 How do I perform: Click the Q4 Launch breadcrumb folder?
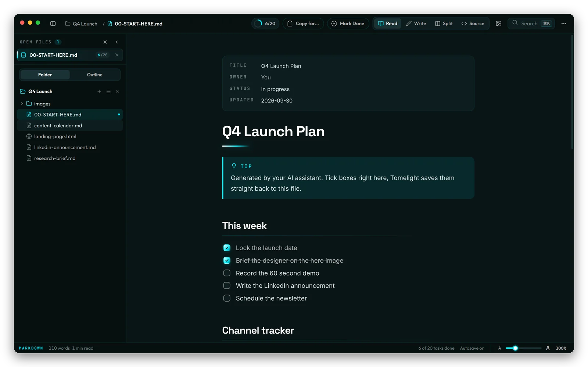click(81, 24)
